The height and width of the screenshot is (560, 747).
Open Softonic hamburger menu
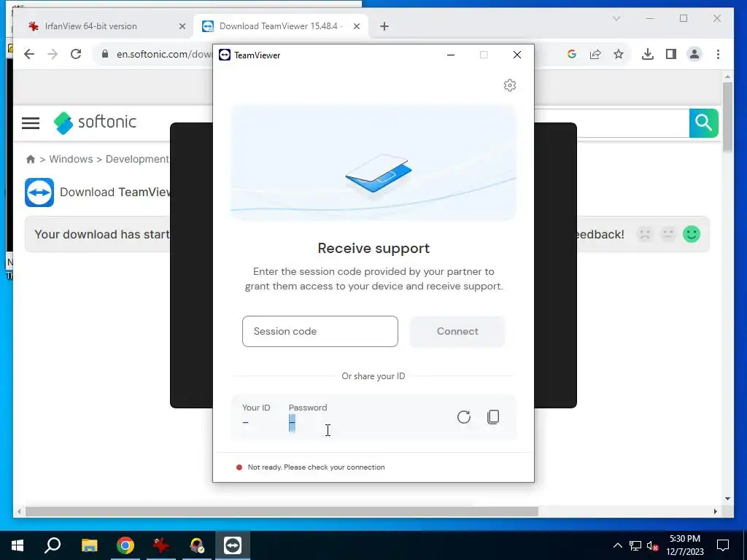(31, 123)
